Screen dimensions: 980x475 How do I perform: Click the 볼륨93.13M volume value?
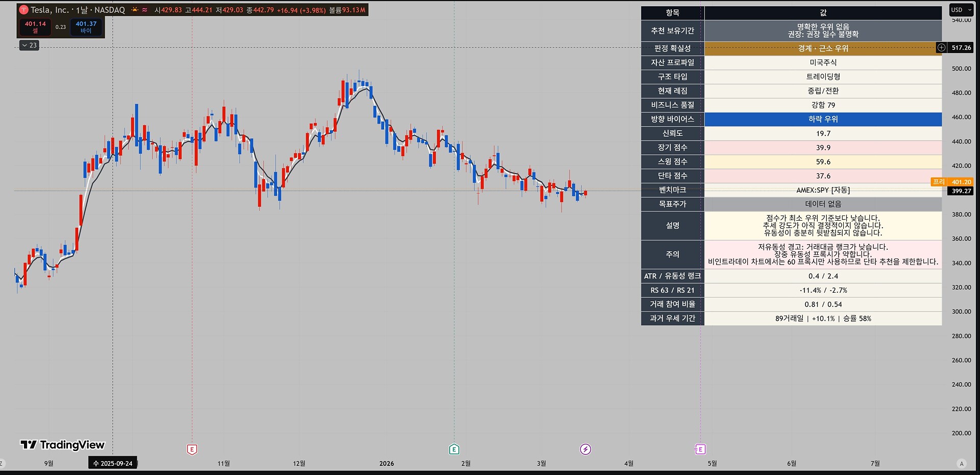click(347, 10)
